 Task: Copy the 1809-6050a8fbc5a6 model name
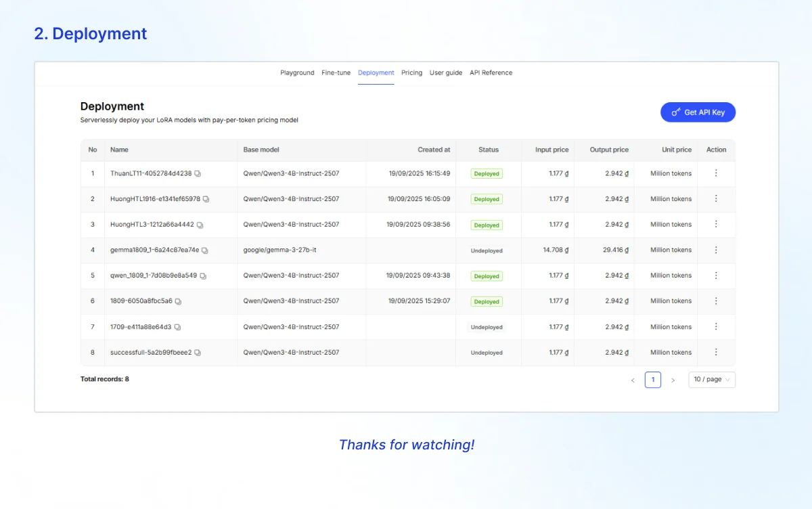[x=178, y=301]
